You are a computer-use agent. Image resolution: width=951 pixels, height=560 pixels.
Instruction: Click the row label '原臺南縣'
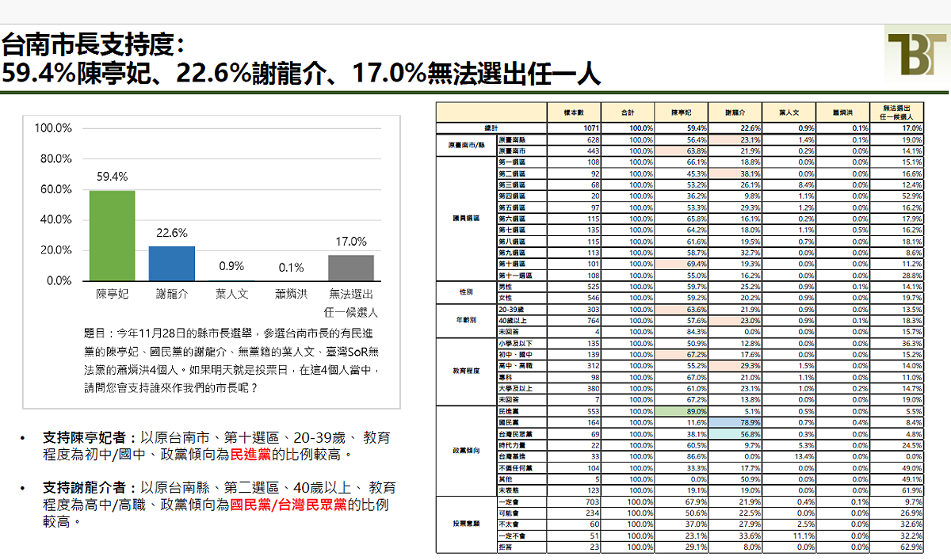tap(511, 139)
